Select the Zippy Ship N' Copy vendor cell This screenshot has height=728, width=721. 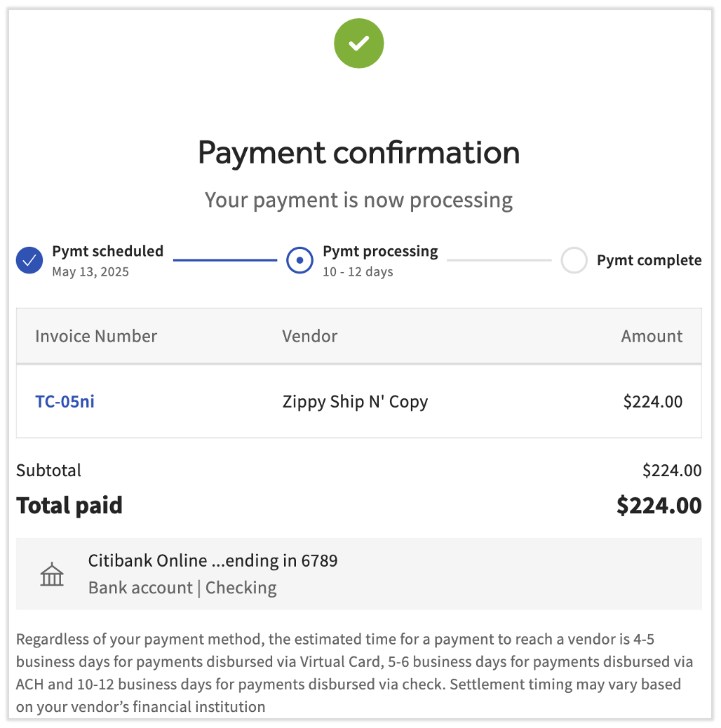(355, 402)
